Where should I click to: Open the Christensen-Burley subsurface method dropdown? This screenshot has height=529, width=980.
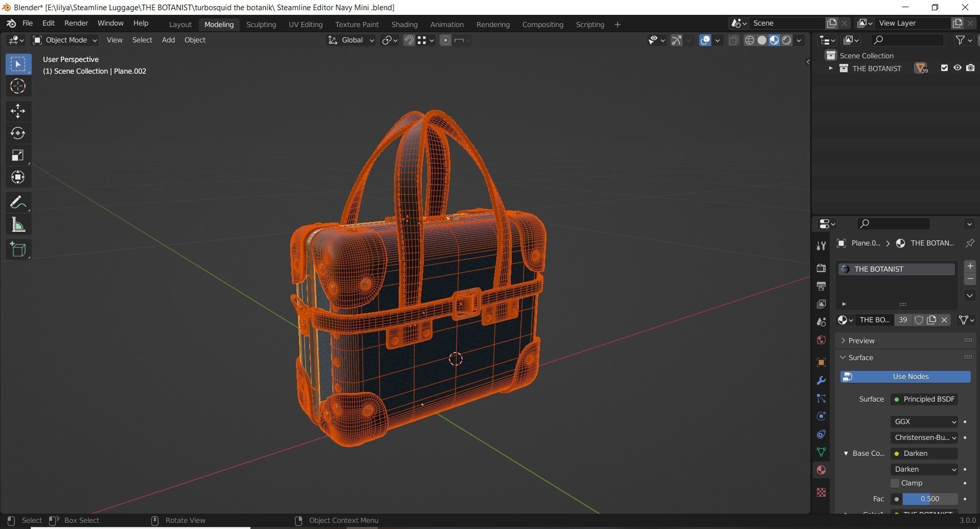pyautogui.click(x=924, y=437)
